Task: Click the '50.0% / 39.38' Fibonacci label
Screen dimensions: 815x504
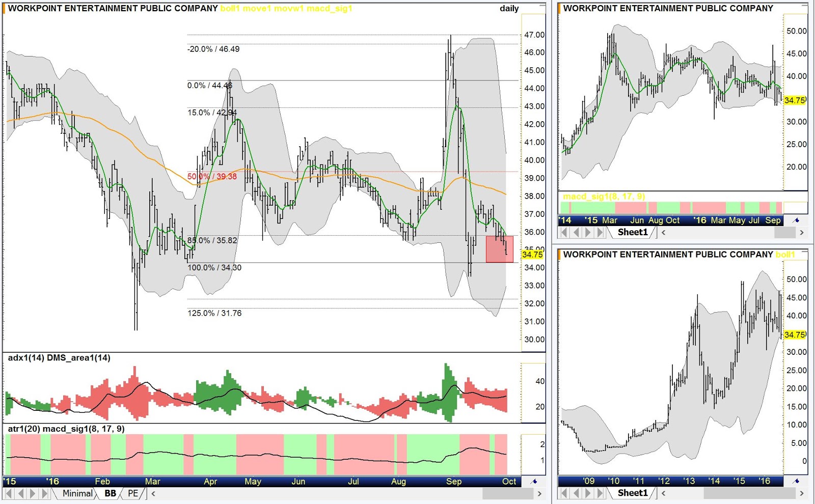Action: coord(212,177)
